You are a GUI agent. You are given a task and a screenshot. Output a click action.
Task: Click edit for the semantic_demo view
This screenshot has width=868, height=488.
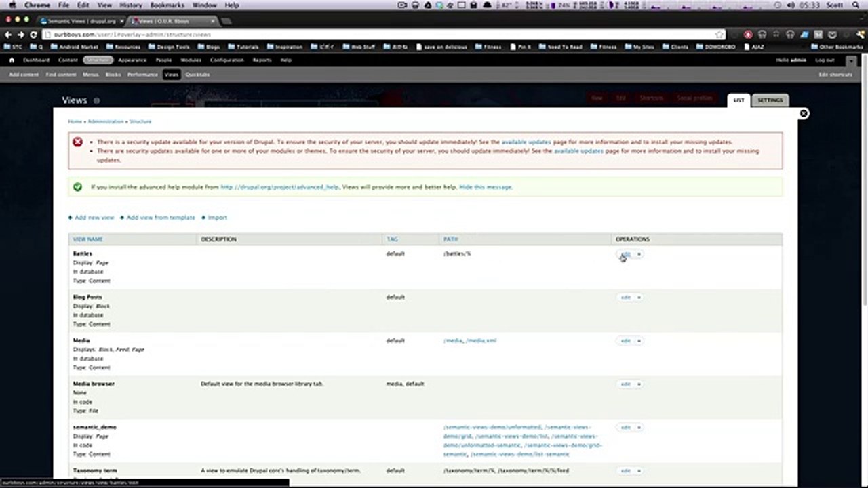coord(625,428)
